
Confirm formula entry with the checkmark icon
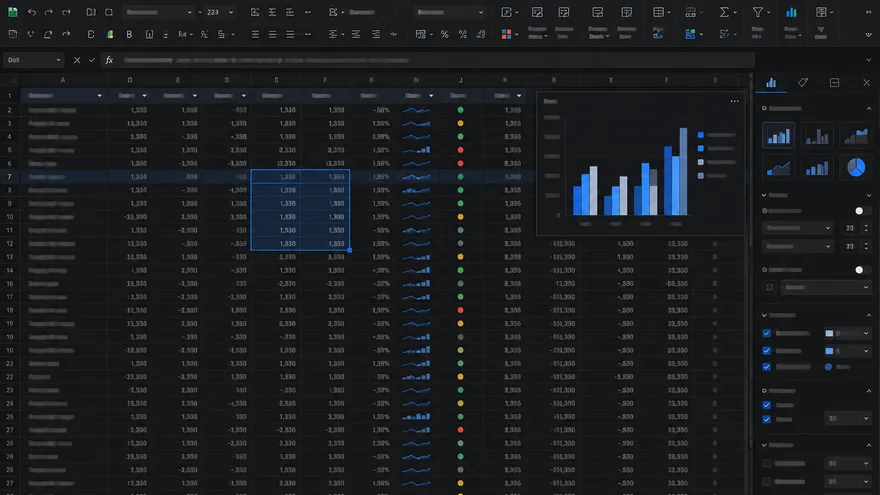point(91,60)
